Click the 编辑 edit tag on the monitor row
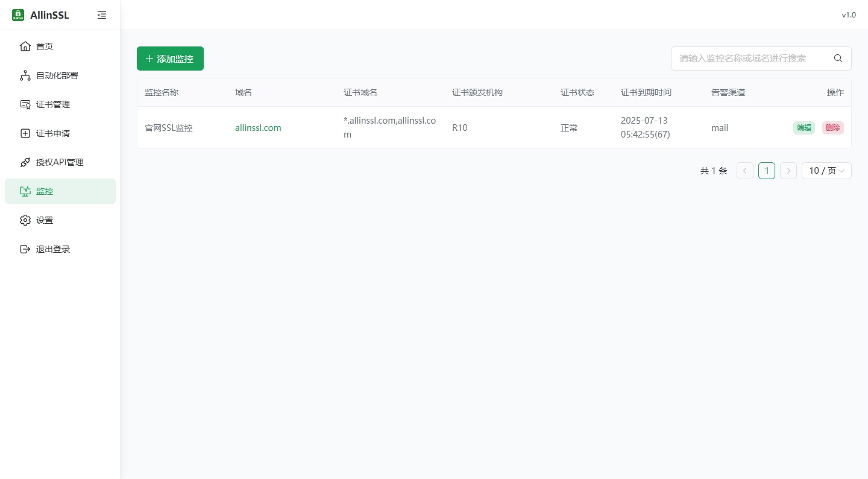Image resolution: width=868 pixels, height=479 pixels. tap(804, 128)
